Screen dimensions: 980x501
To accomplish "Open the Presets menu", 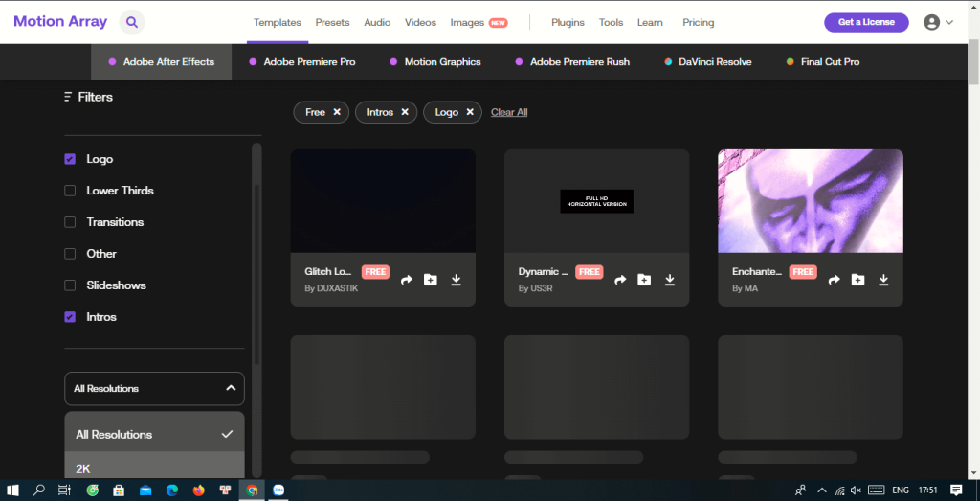I will click(332, 22).
